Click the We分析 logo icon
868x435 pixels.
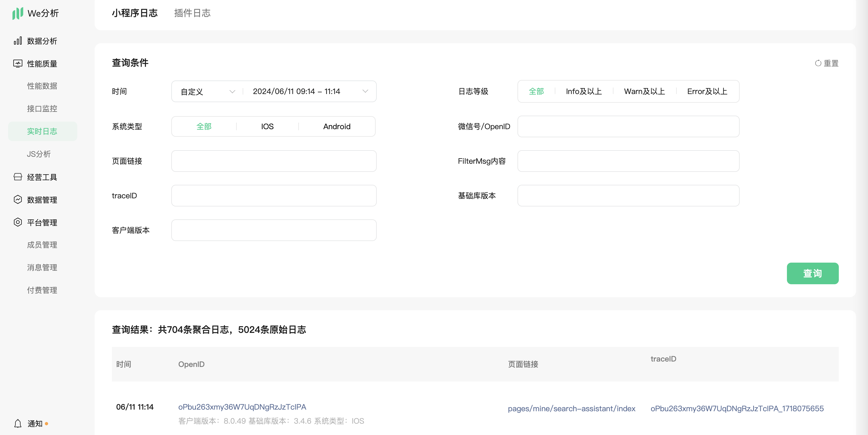[18, 13]
